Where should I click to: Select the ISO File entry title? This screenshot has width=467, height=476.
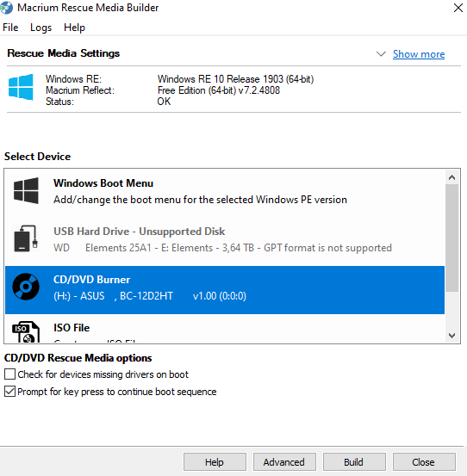pos(72,328)
